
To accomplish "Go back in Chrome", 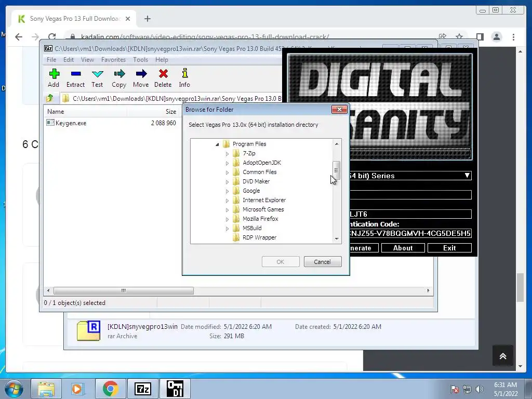I will tap(19, 37).
